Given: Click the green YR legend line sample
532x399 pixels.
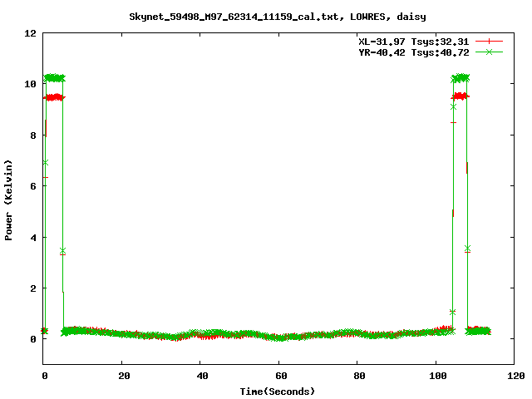Looking at the screenshot, I should click(x=489, y=52).
